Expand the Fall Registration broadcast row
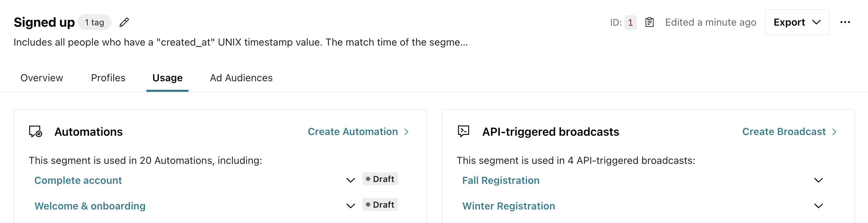The image size is (868, 223). point(818,180)
